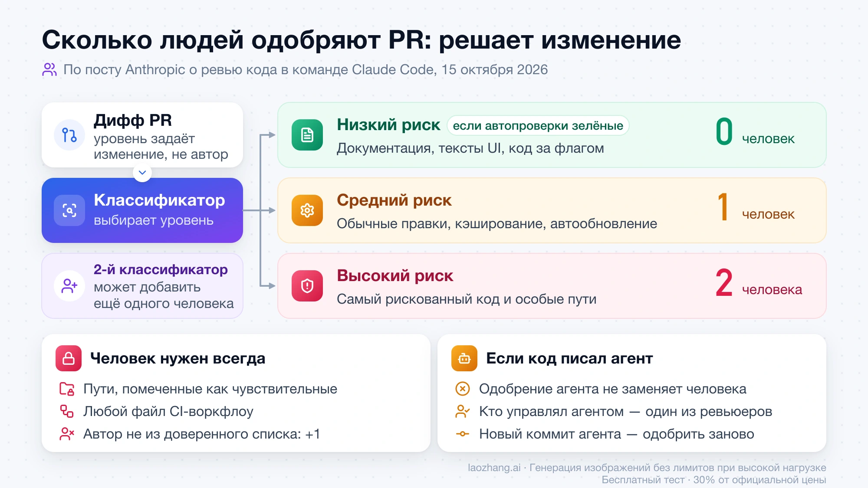Screen dimensions: 868x488
Task: Click the orange robot icon near Если код писал агент
Action: coord(464,358)
